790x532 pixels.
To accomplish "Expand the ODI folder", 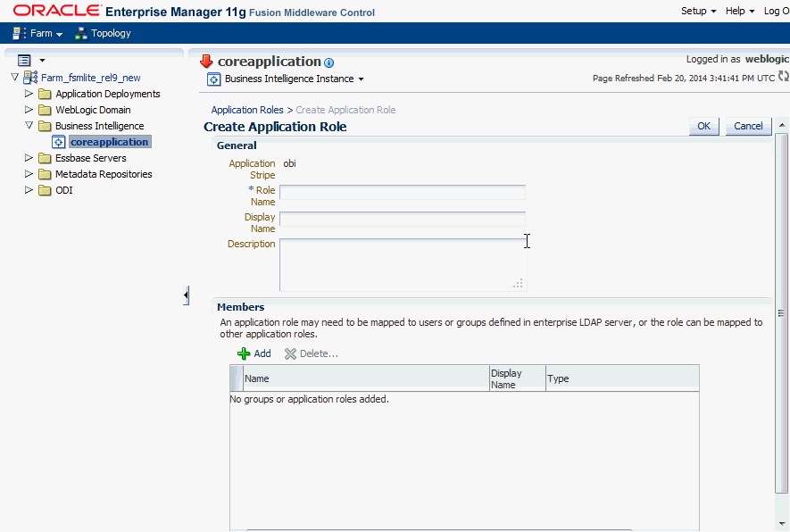I will [29, 190].
